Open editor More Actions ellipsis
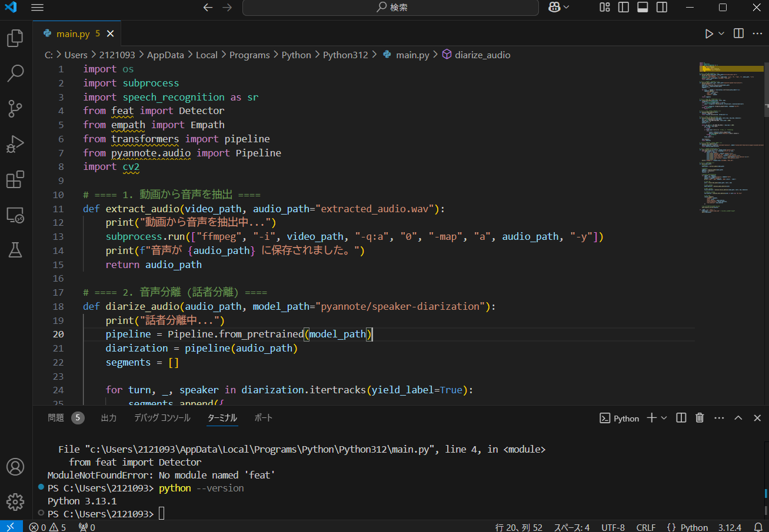 pos(757,34)
